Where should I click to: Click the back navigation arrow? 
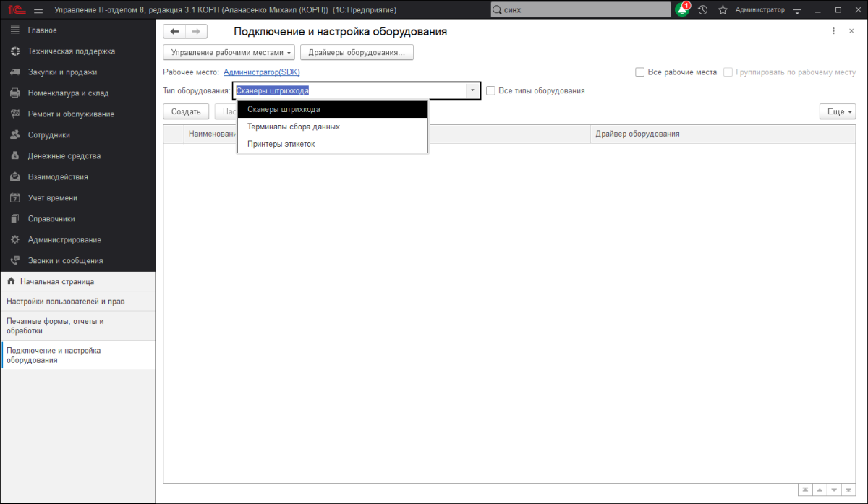[x=174, y=32]
